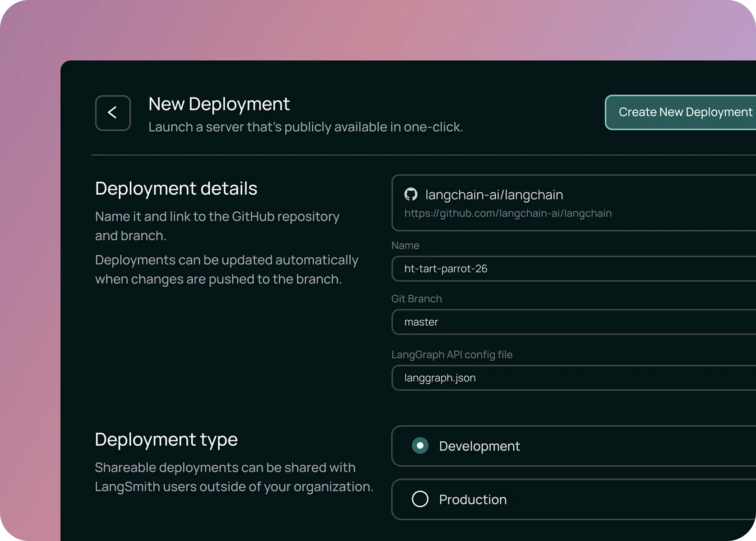Select the Development radio button
Screen dimensions: 756x541
pyautogui.click(x=420, y=446)
